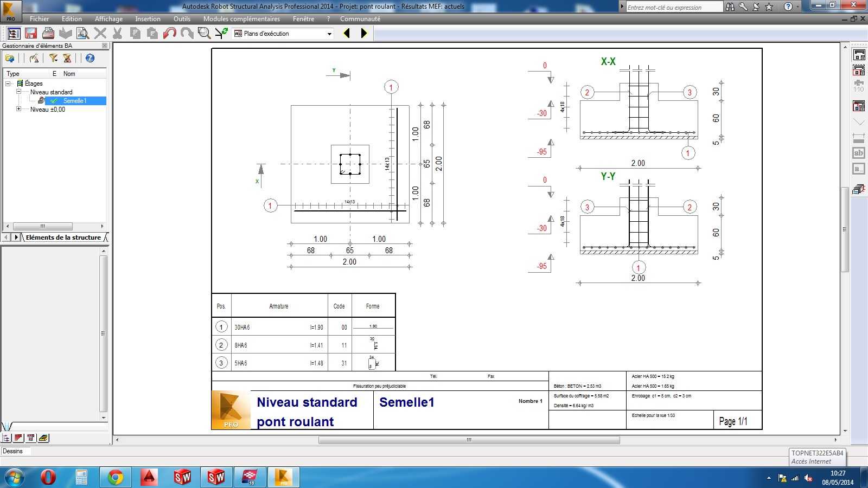
Task: Click the 3D bar icon in the right toolbar
Action: (859, 189)
